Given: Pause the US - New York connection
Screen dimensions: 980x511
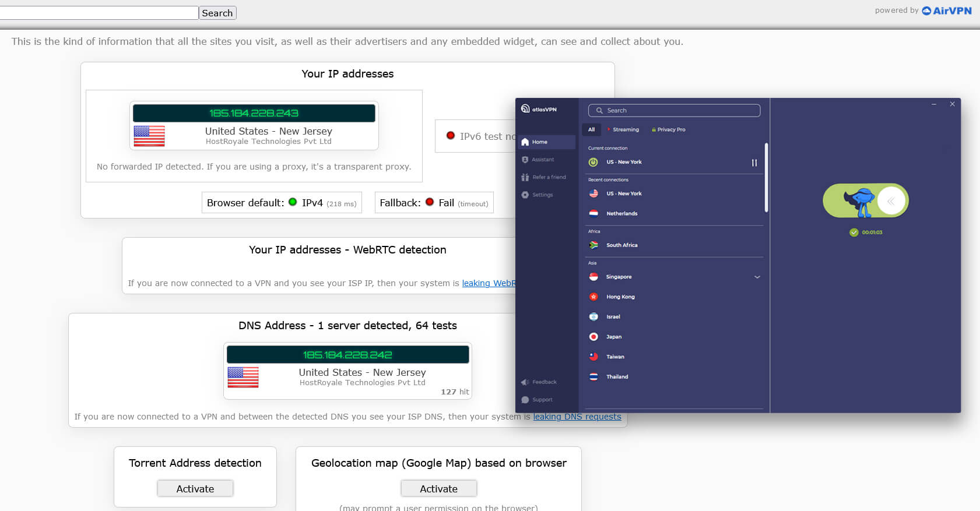Looking at the screenshot, I should coord(754,163).
